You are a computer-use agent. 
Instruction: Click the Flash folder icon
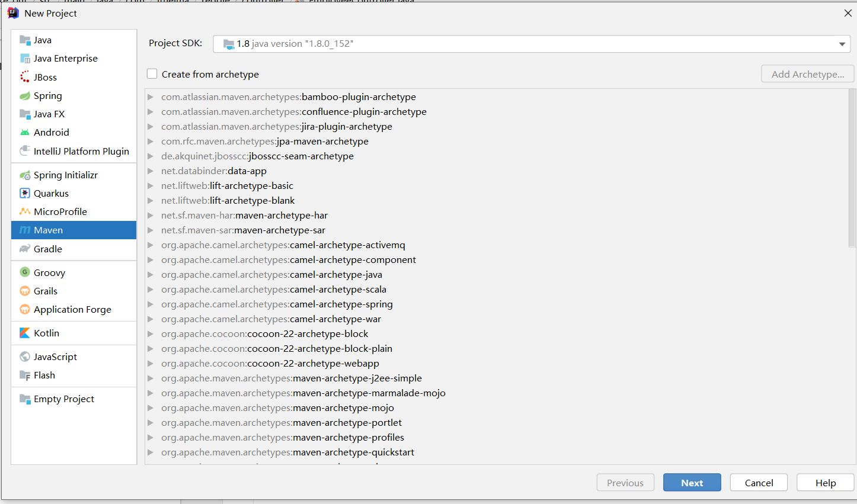pos(25,375)
